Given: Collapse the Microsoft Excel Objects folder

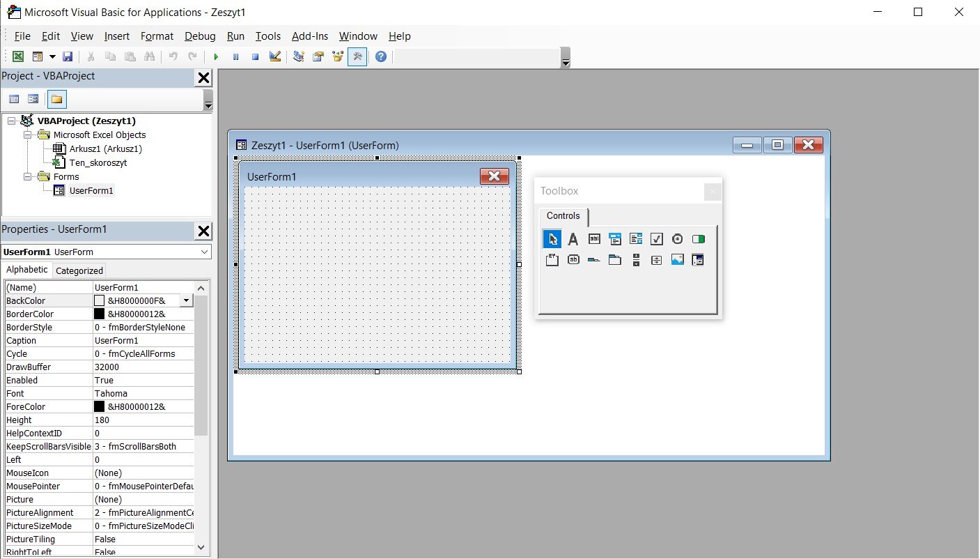Looking at the screenshot, I should click(28, 135).
